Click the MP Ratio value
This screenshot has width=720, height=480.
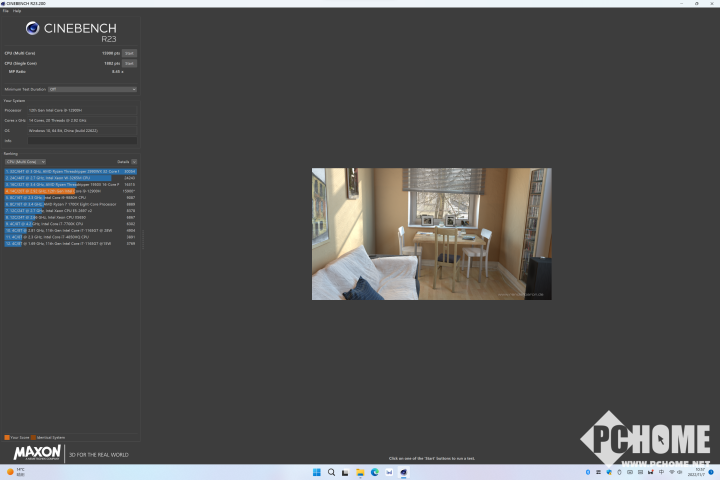(x=118, y=72)
